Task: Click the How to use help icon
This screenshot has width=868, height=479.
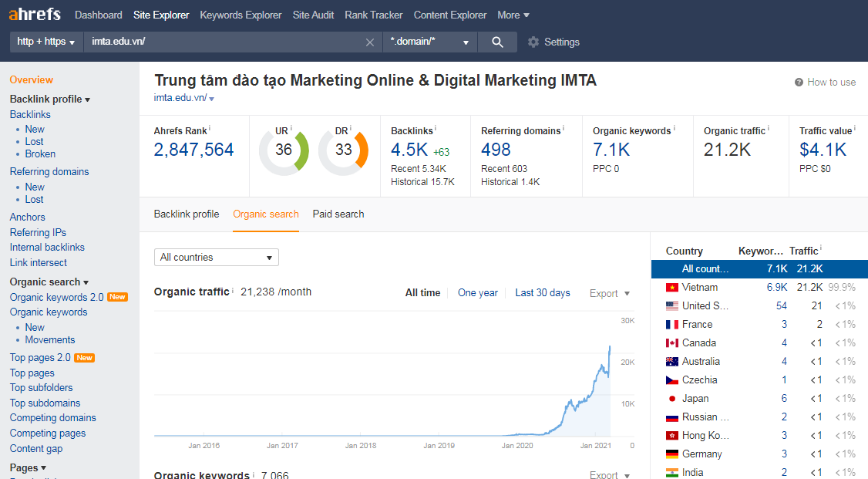Action: pyautogui.click(x=799, y=82)
